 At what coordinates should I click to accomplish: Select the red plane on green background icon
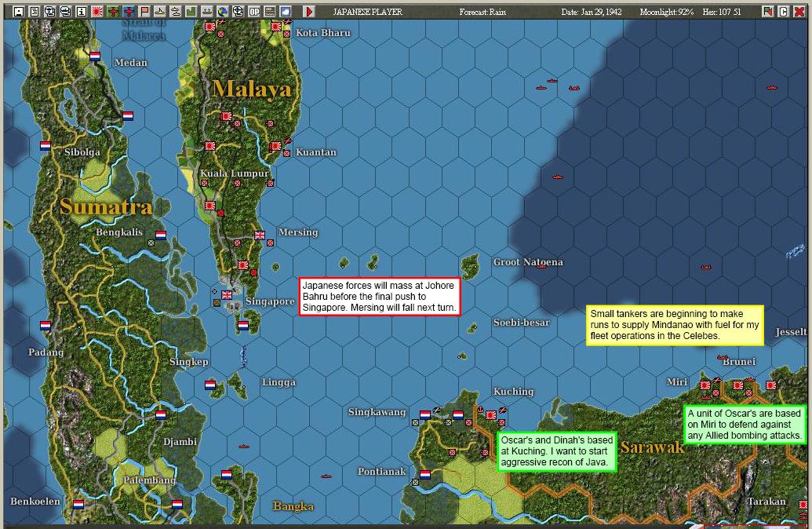113,12
